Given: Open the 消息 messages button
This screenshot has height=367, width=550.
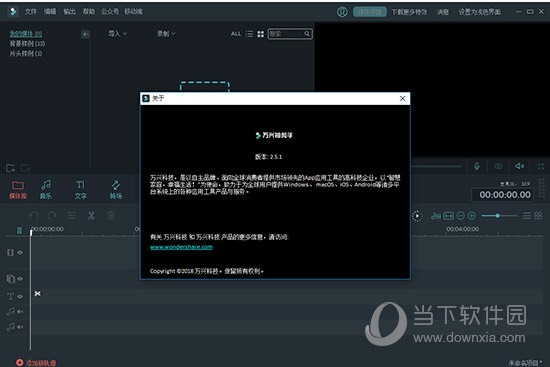Looking at the screenshot, I should pyautogui.click(x=443, y=12).
